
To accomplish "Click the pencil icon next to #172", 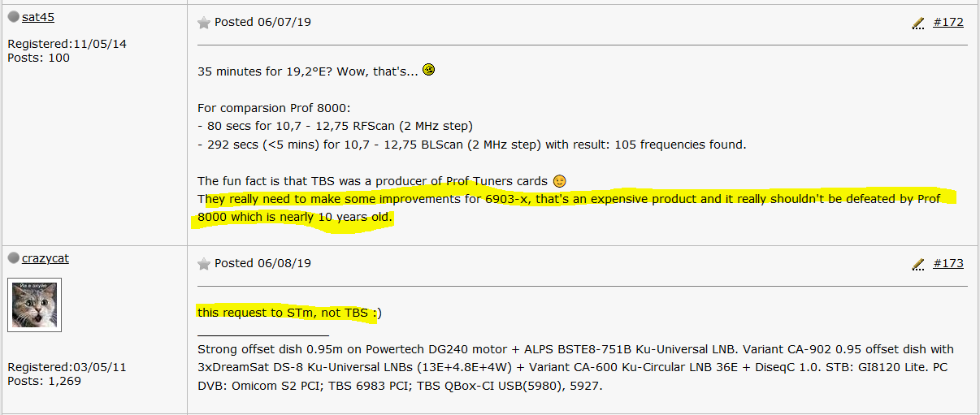I will (x=918, y=24).
